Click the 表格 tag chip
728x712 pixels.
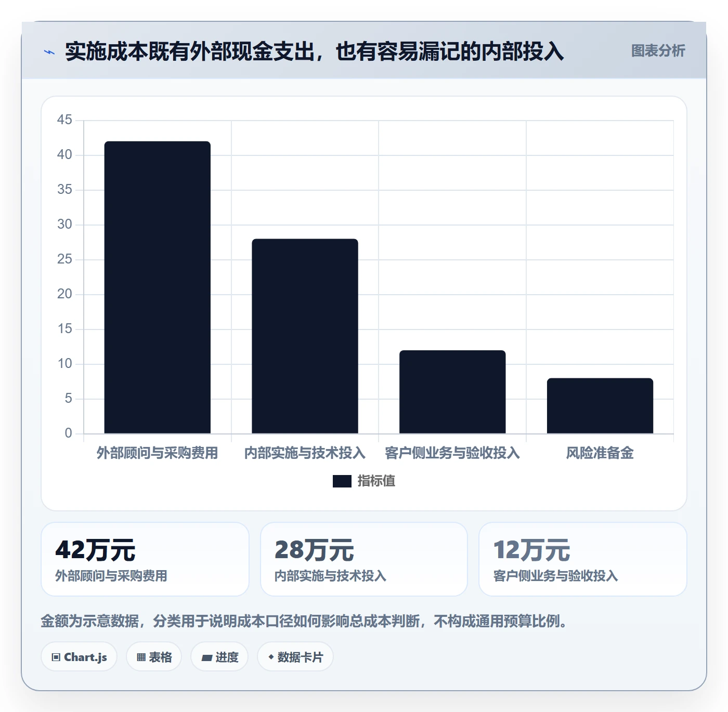point(154,657)
